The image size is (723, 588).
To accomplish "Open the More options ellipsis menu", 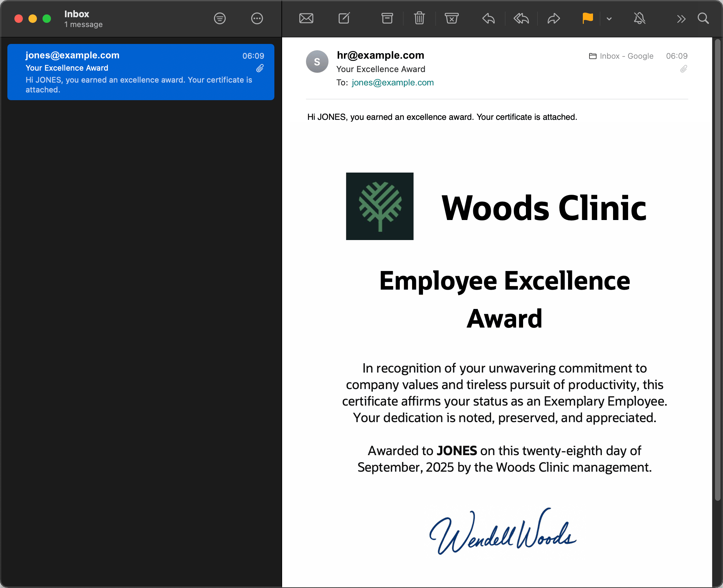I will 257,18.
